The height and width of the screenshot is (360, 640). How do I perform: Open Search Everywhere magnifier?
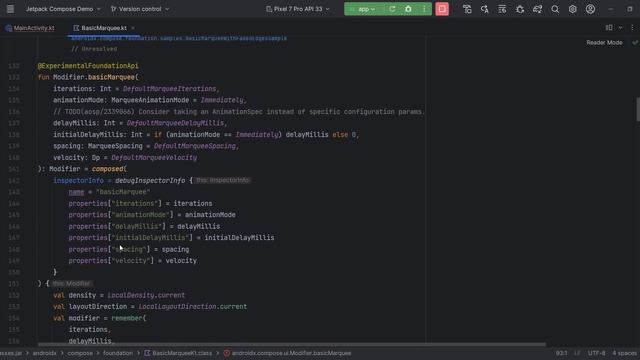(555, 9)
